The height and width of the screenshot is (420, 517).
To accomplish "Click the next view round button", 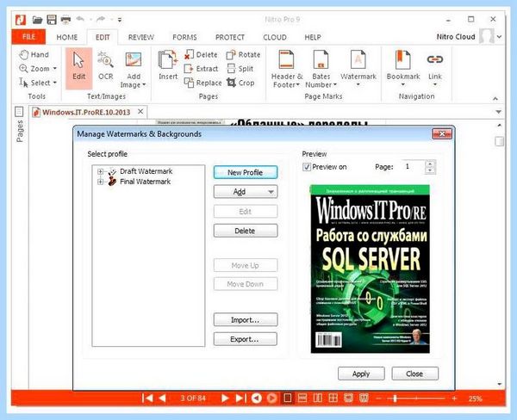I will 271,398.
